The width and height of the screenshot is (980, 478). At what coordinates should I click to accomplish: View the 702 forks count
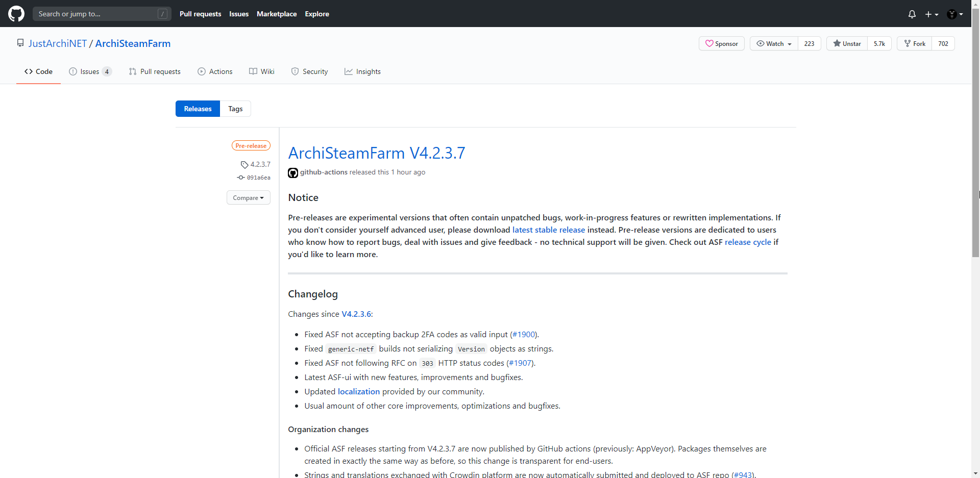point(943,43)
